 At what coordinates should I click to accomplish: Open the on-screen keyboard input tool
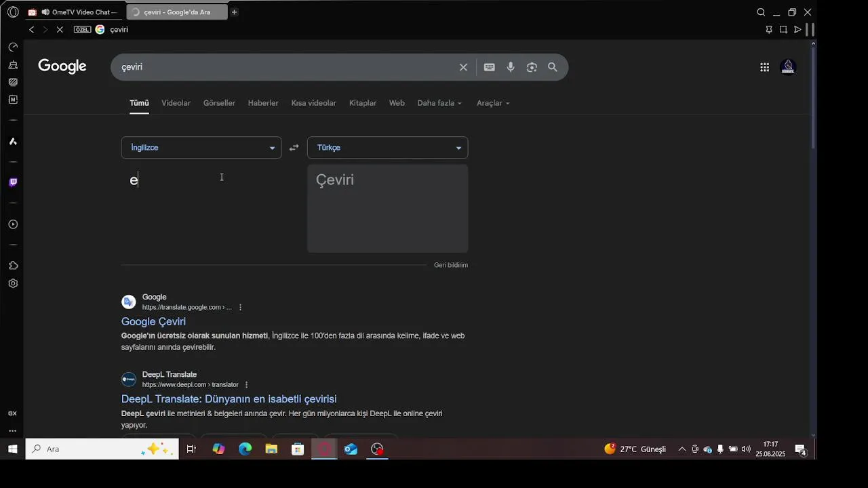490,67
